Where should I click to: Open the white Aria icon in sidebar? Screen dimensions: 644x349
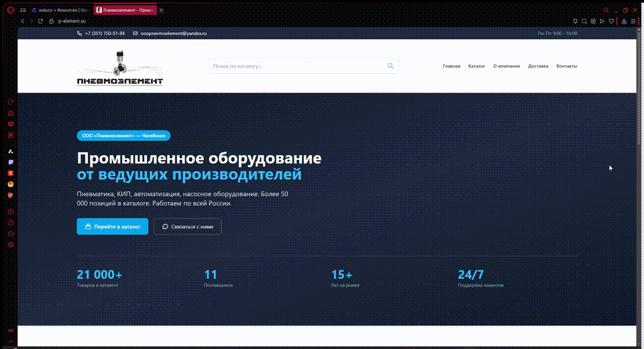(11, 151)
